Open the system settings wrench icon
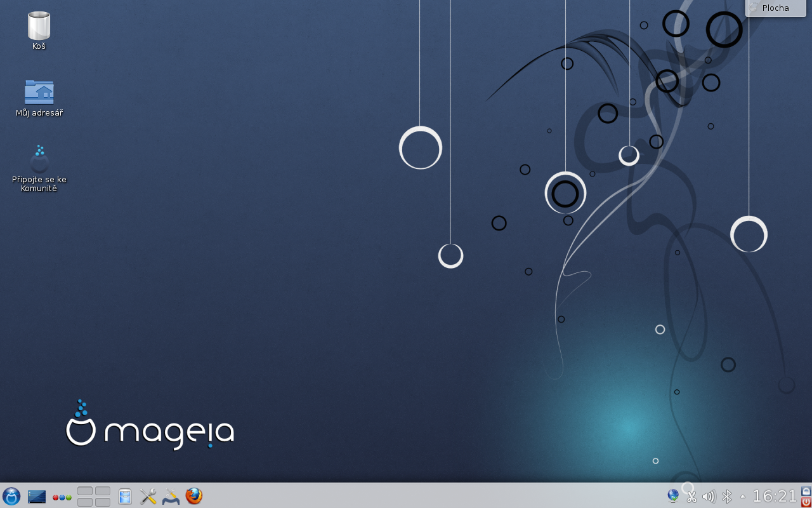812x508 pixels. click(x=148, y=496)
